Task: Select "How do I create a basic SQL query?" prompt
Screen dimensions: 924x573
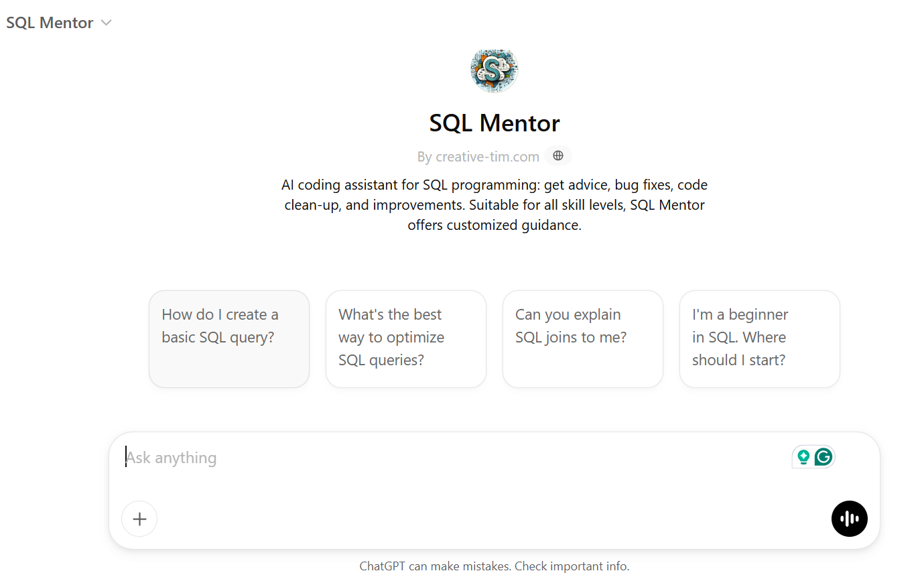Action: coord(229,339)
